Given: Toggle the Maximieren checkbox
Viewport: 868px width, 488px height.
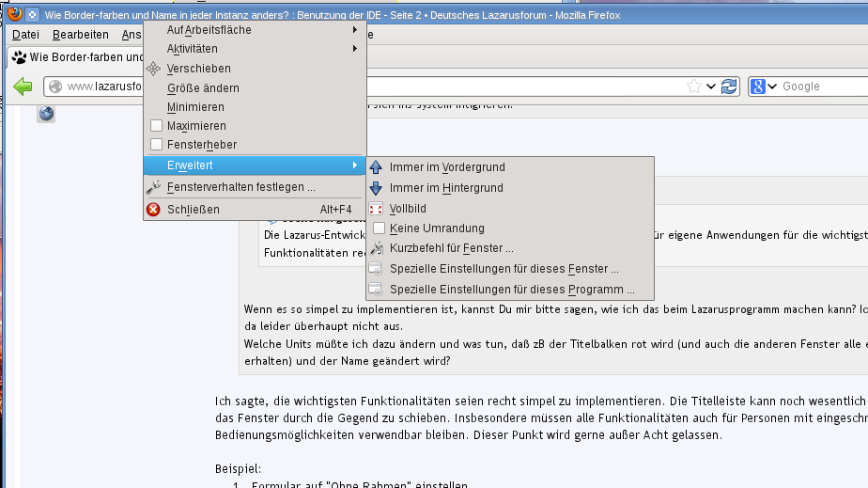Looking at the screenshot, I should pyautogui.click(x=157, y=126).
